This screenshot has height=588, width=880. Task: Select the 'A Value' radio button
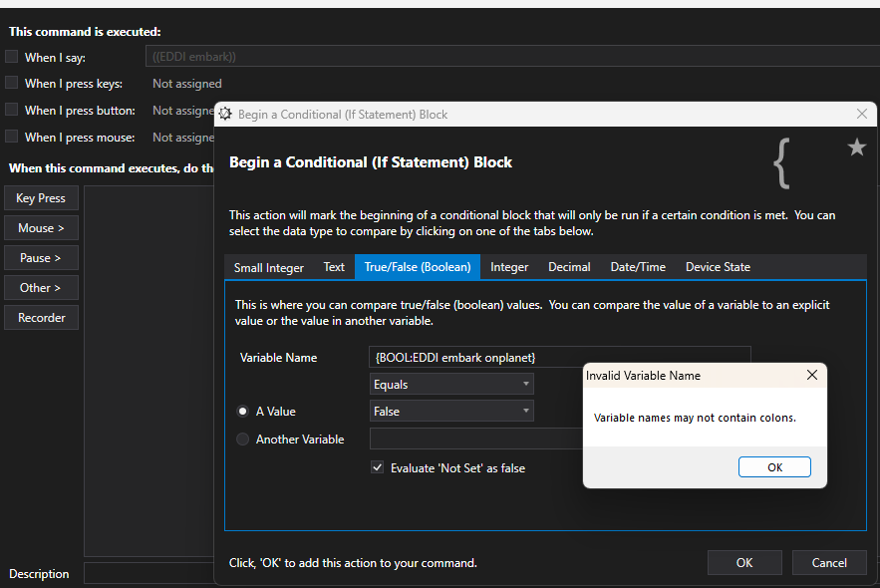(x=242, y=412)
